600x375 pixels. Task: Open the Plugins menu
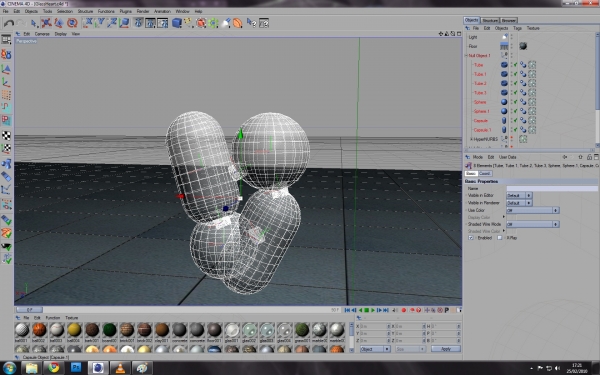point(125,11)
